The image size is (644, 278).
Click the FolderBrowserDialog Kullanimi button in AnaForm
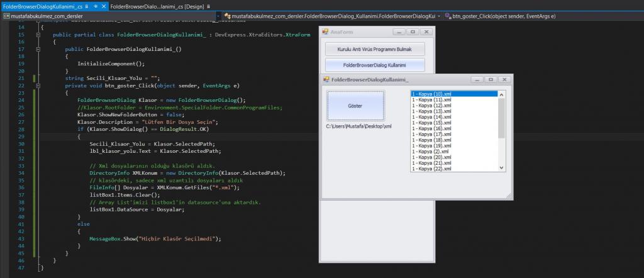coord(375,65)
